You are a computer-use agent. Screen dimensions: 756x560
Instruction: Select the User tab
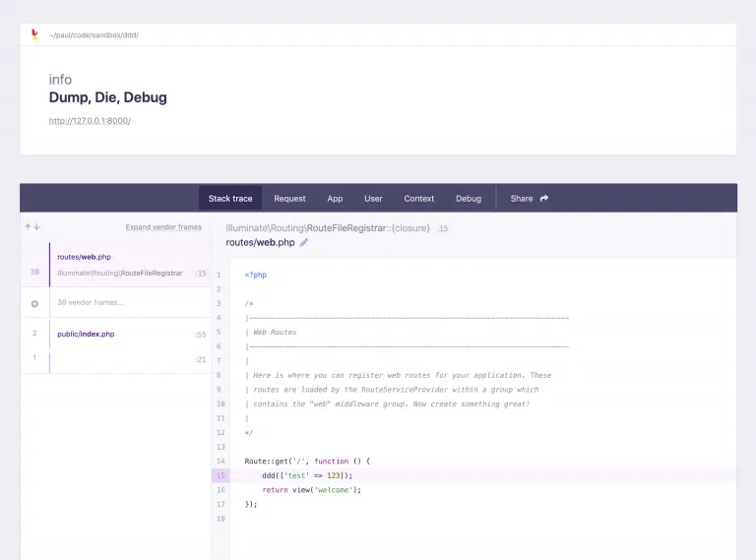(373, 199)
